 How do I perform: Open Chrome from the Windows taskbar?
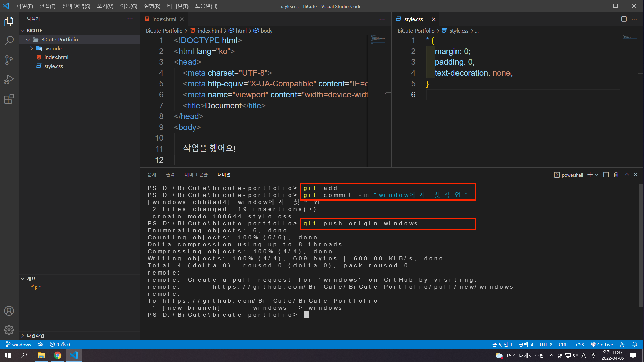(58, 355)
